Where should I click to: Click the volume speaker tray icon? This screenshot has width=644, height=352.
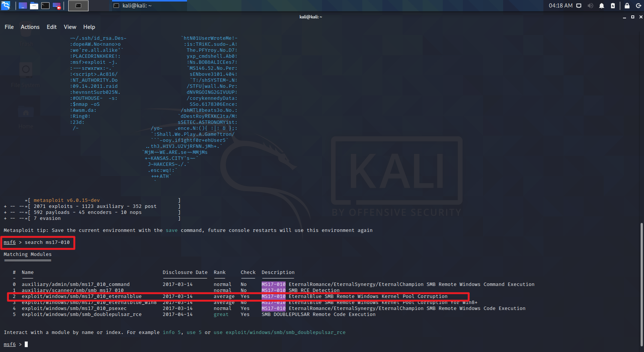click(590, 6)
